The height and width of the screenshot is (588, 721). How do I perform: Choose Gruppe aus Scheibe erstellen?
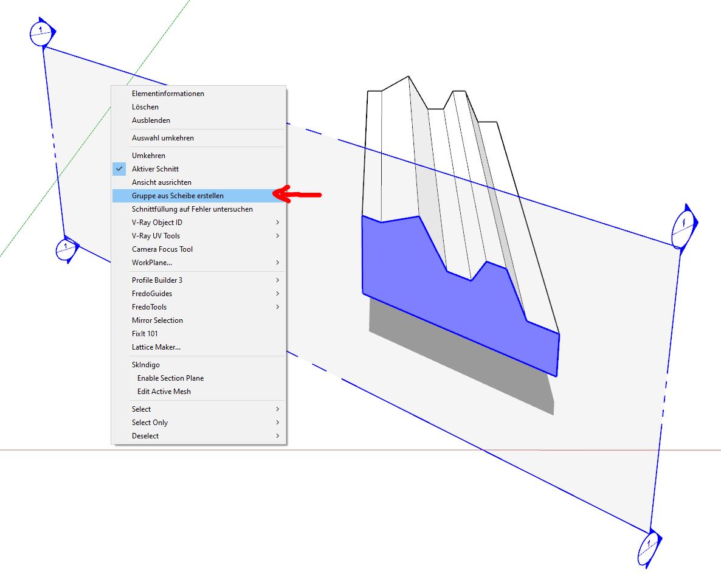(x=178, y=196)
